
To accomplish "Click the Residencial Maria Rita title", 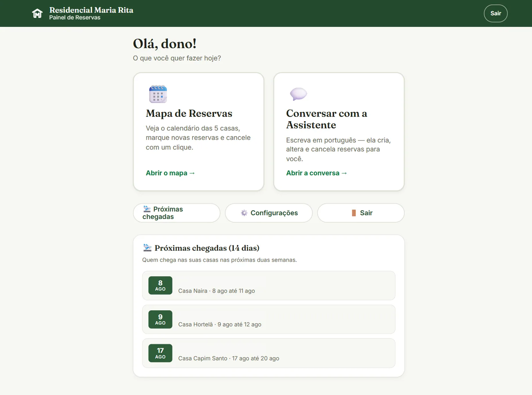I will pos(91,10).
